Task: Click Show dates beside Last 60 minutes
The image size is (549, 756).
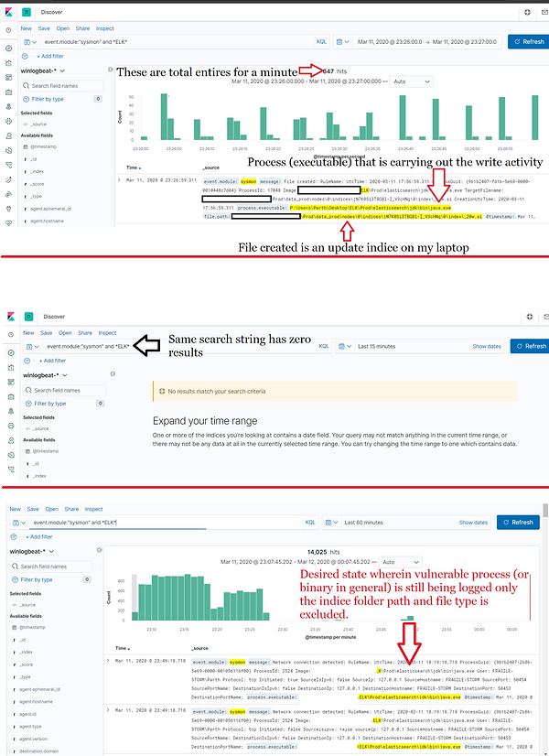Action: (473, 523)
